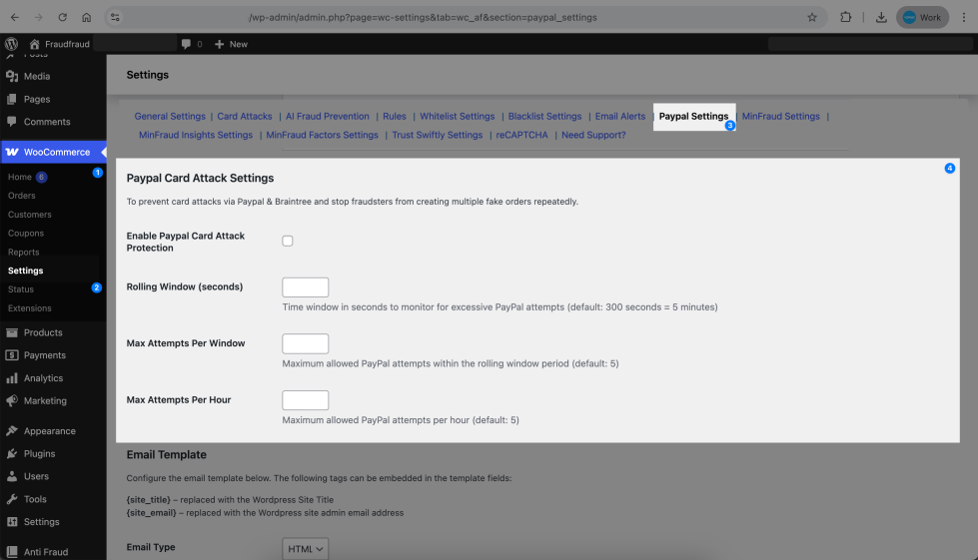The height and width of the screenshot is (560, 978).
Task: Switch to General Settings section
Action: [170, 117]
